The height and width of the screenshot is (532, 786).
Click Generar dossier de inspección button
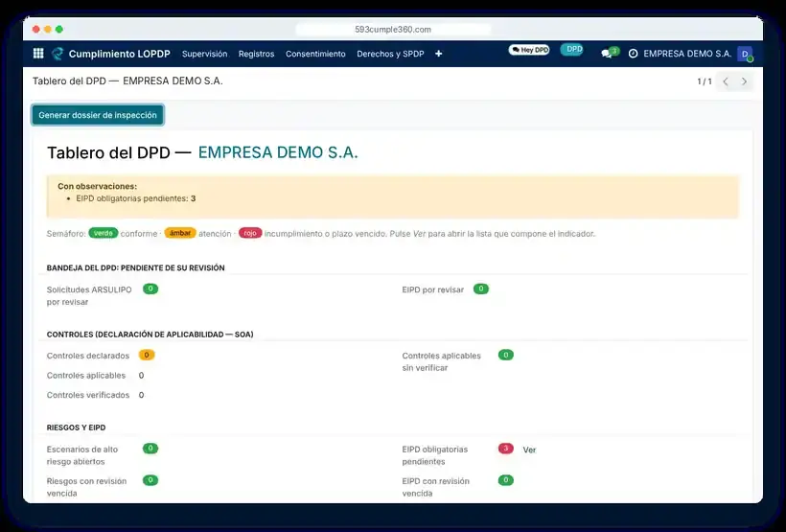(x=98, y=115)
